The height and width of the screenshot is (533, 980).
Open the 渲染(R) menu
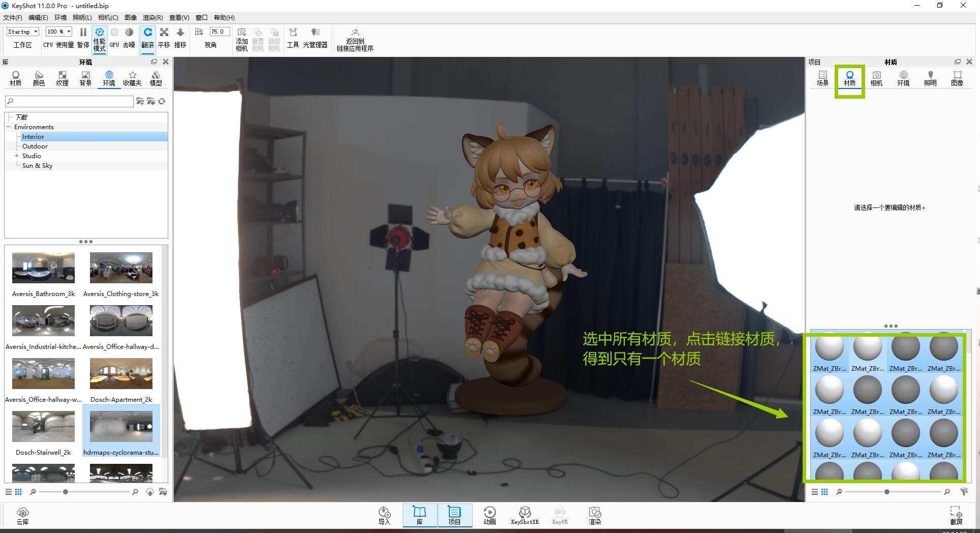tap(153, 17)
